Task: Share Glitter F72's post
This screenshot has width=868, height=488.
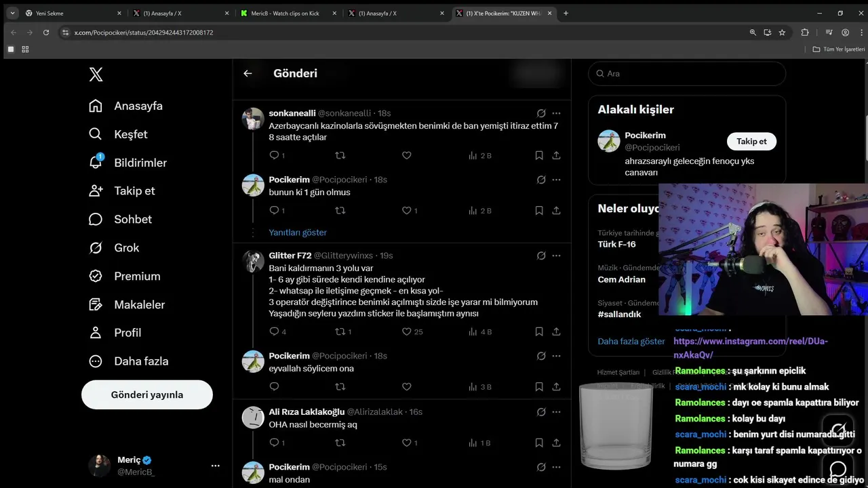Action: pyautogui.click(x=556, y=331)
